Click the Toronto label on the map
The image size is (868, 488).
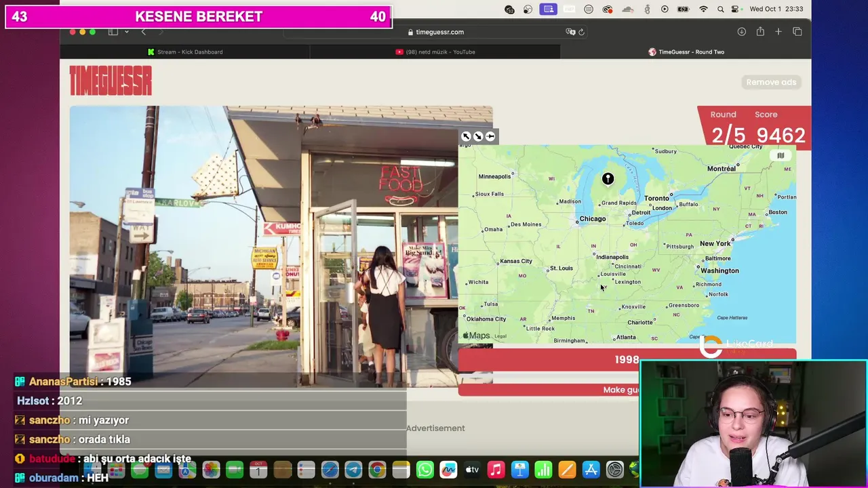click(x=656, y=199)
